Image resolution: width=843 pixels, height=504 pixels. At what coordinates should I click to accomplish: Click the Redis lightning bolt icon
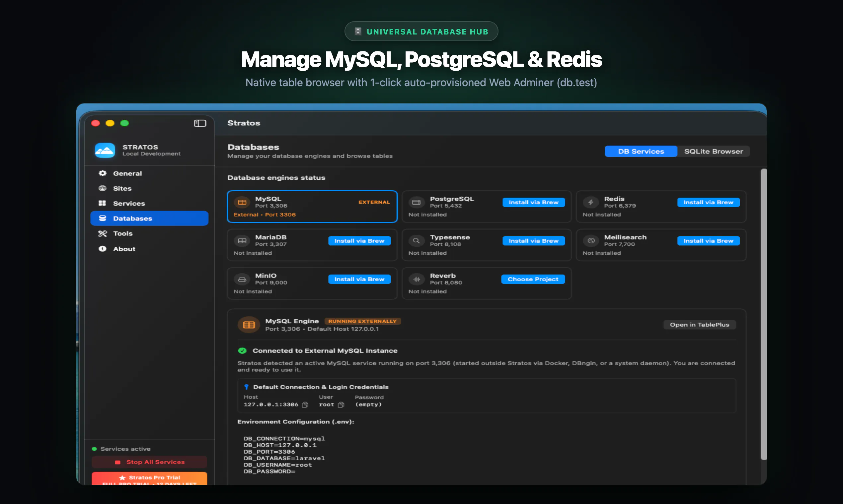591,202
